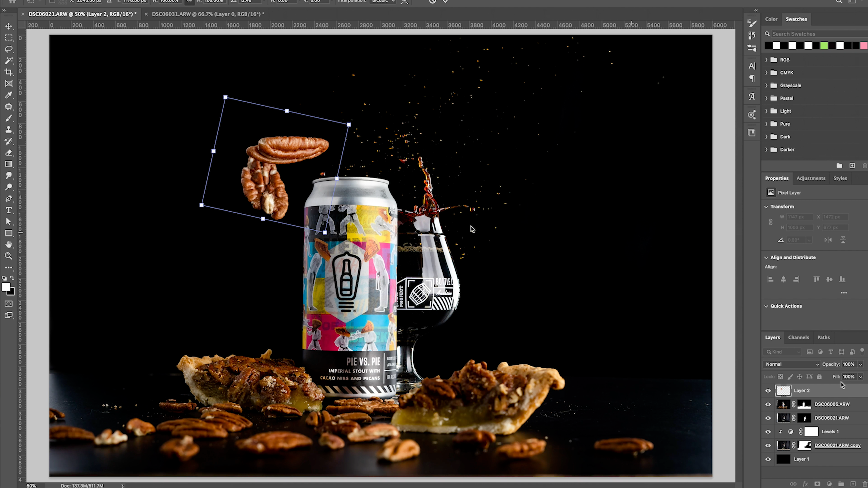The height and width of the screenshot is (488, 868).
Task: Close the DSC06021.ARW document tab
Action: [23, 14]
